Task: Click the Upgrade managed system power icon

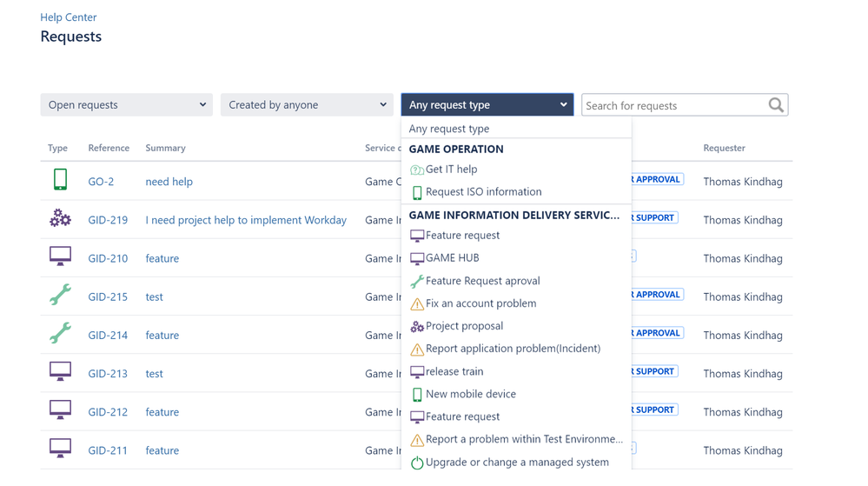Action: point(417,463)
